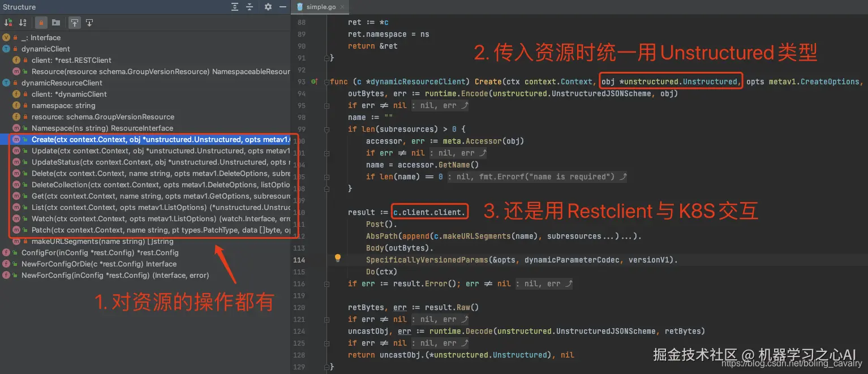This screenshot has width=868, height=374.
Task: Click the field icon of resource: schema.GroupVersionResource
Action: pos(16,117)
